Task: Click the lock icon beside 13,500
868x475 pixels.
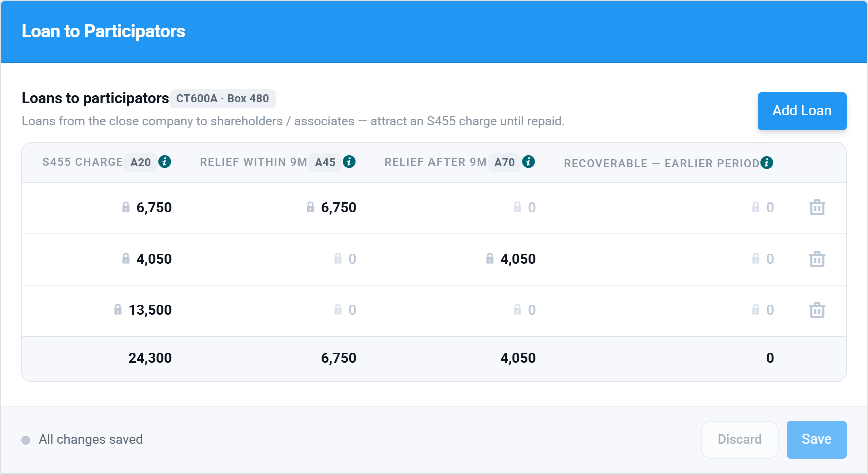Action: [118, 309]
